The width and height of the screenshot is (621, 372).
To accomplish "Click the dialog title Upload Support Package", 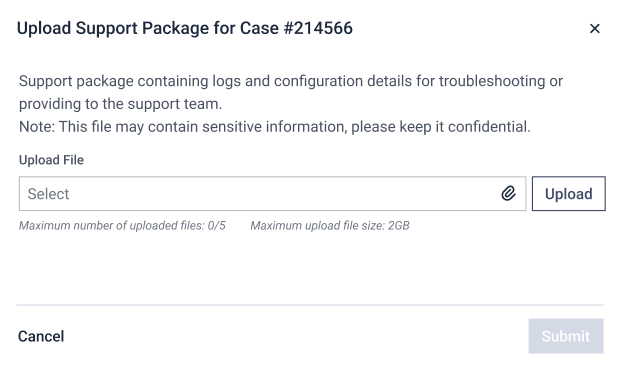I will [185, 29].
